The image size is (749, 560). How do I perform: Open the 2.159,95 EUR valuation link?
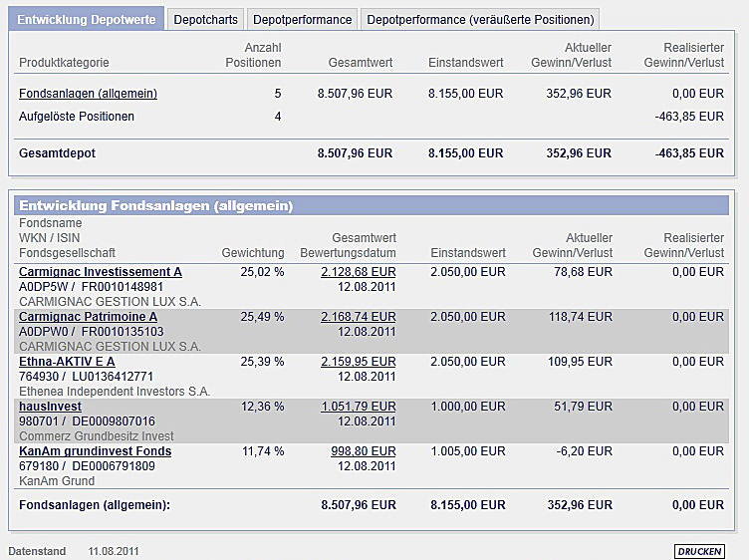point(359,362)
